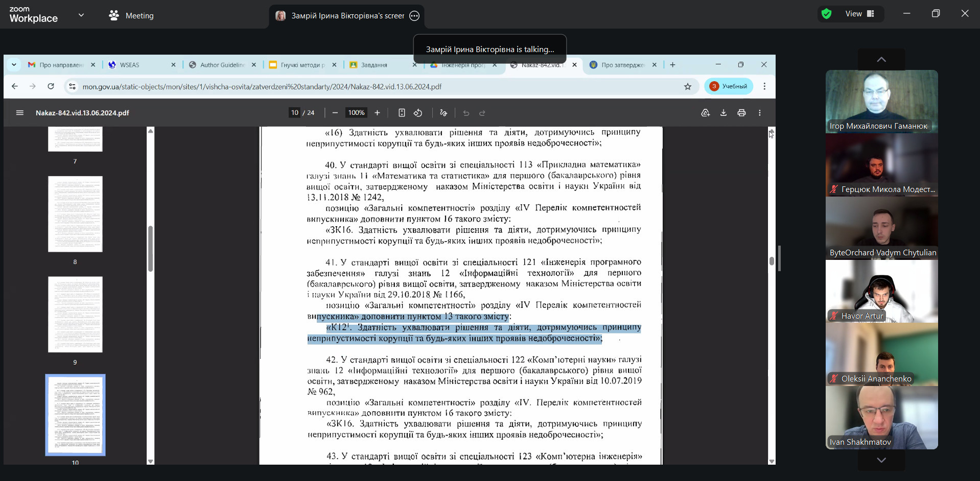Open screen share options ellipsis
Viewport: 980px width, 481px height.
click(x=414, y=16)
